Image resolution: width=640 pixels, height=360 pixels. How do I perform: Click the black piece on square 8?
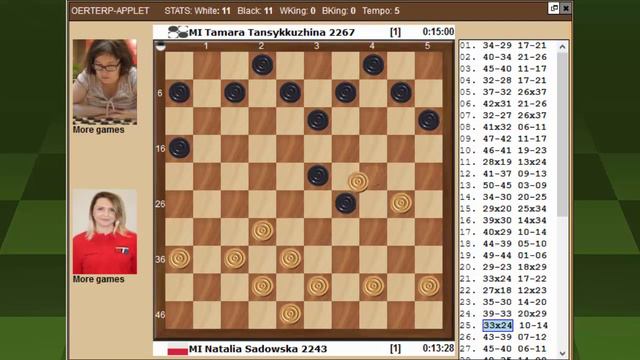[x=290, y=92]
